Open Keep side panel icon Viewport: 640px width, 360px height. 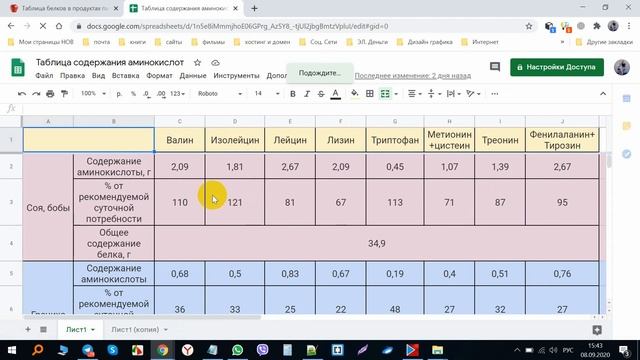[x=627, y=126]
